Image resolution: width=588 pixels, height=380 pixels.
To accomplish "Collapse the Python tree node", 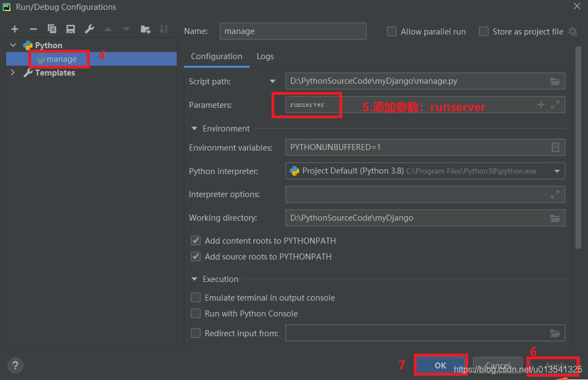I will [x=13, y=45].
